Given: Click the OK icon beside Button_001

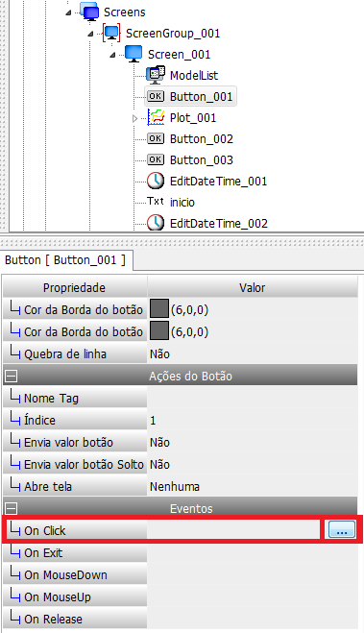Looking at the screenshot, I should click(156, 96).
